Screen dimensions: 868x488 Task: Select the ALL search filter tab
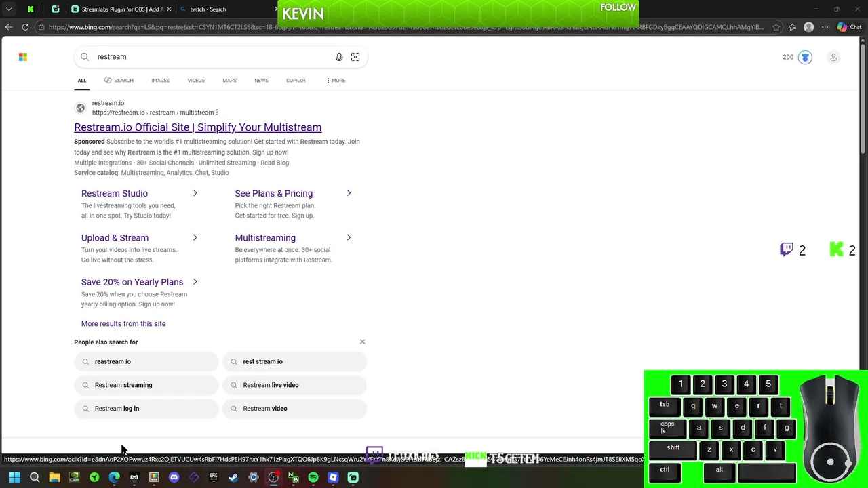pos(81,81)
